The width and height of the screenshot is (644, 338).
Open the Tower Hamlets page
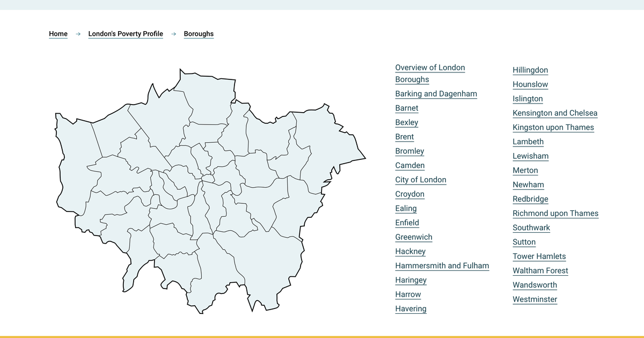[x=539, y=256]
